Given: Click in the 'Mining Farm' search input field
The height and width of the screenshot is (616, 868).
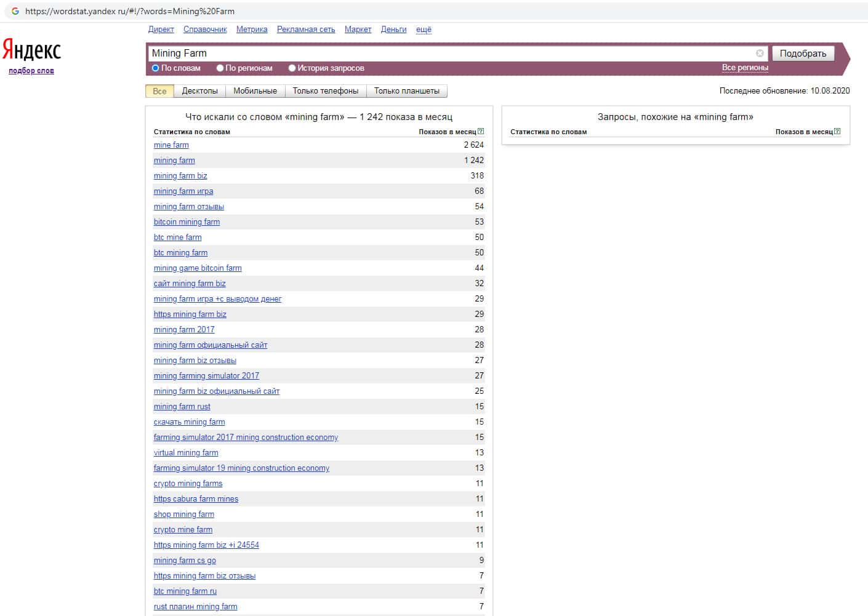Looking at the screenshot, I should [x=449, y=54].
